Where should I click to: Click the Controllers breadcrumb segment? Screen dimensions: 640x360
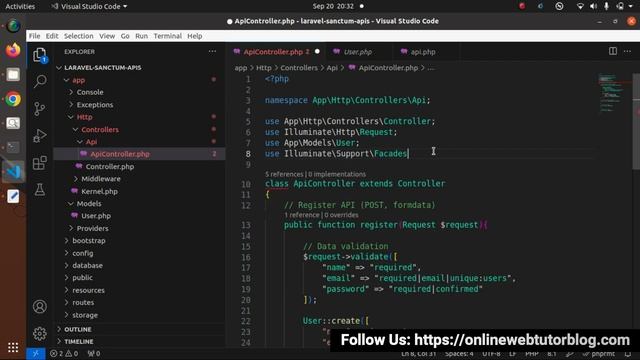299,68
